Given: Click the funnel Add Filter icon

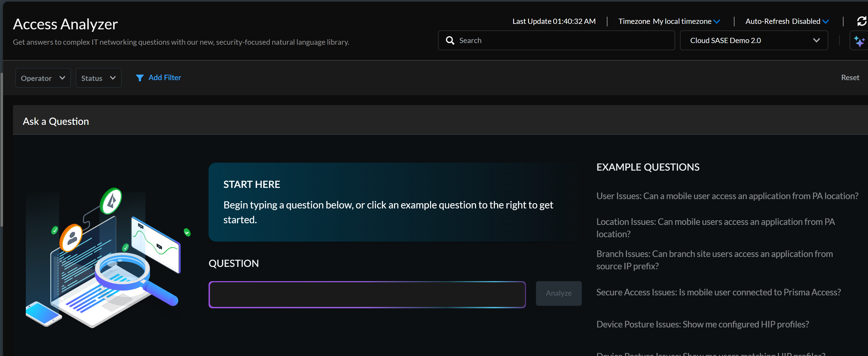Looking at the screenshot, I should pyautogui.click(x=139, y=78).
